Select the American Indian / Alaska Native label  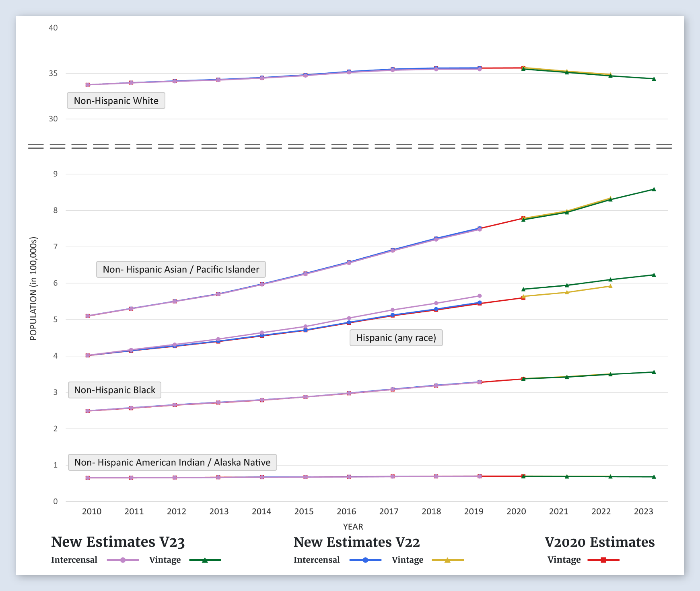172,462
